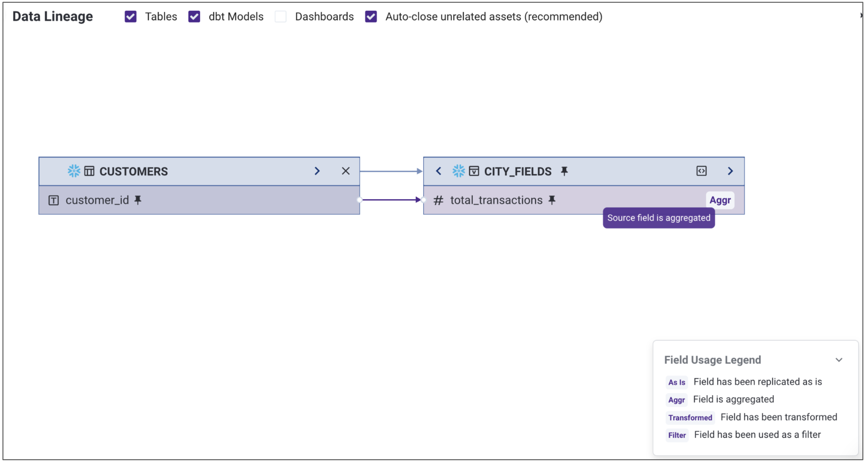The image size is (868, 464).
Task: Uncheck the Tables checkbox
Action: (131, 16)
